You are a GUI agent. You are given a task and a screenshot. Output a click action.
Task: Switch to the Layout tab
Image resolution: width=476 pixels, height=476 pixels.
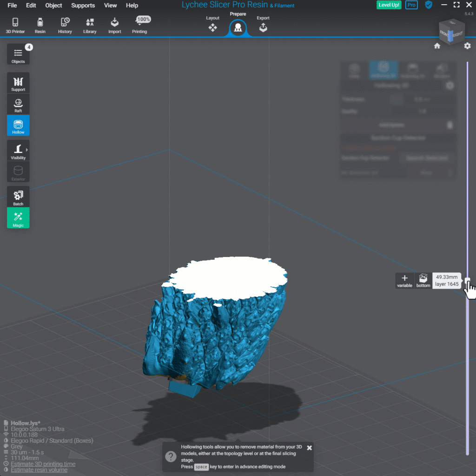212,23
